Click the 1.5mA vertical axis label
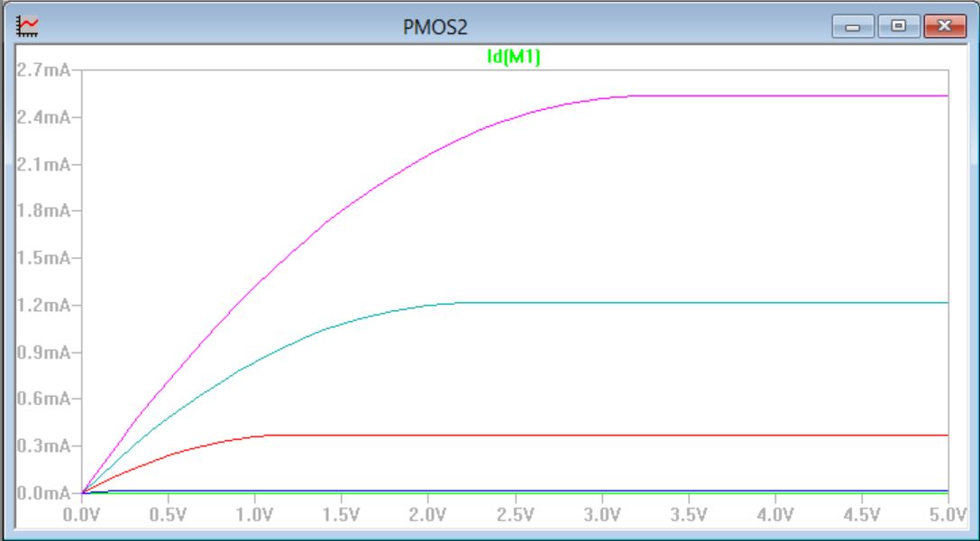Viewport: 980px width, 541px height. coord(44,257)
